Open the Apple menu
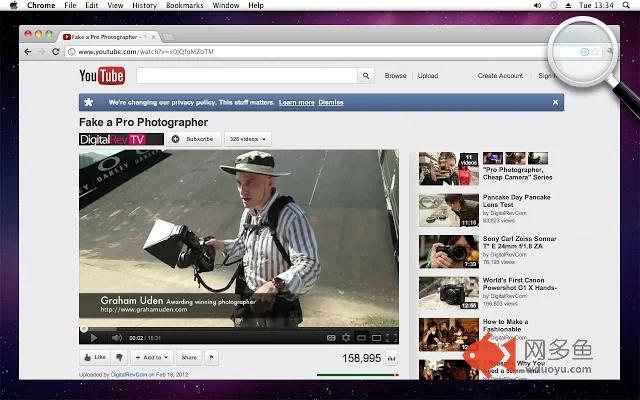The width and height of the screenshot is (640, 400). [13, 5]
